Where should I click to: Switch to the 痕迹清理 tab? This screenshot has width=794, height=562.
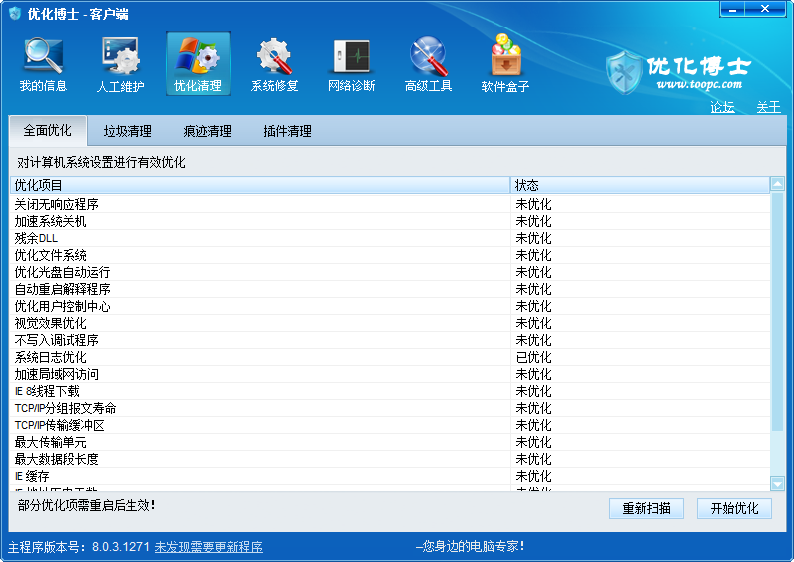(x=207, y=131)
